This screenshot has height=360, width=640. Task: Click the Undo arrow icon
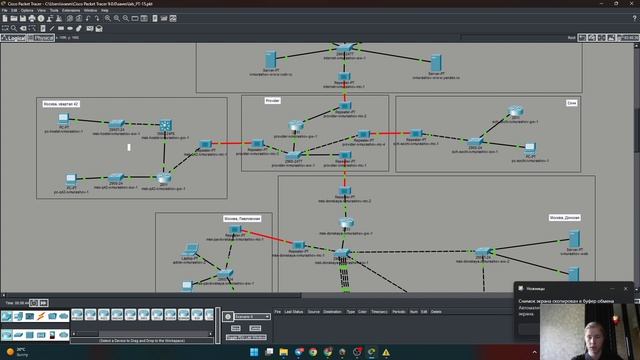point(88,18)
